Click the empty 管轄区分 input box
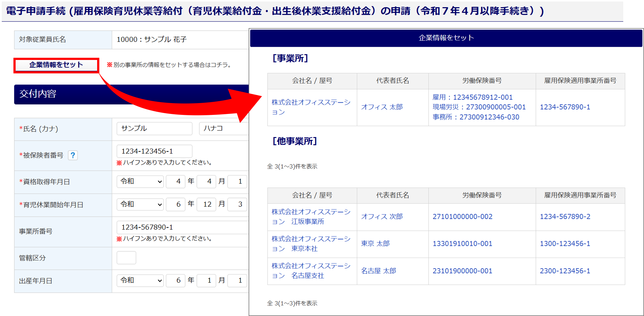644x316 pixels. coord(126,258)
